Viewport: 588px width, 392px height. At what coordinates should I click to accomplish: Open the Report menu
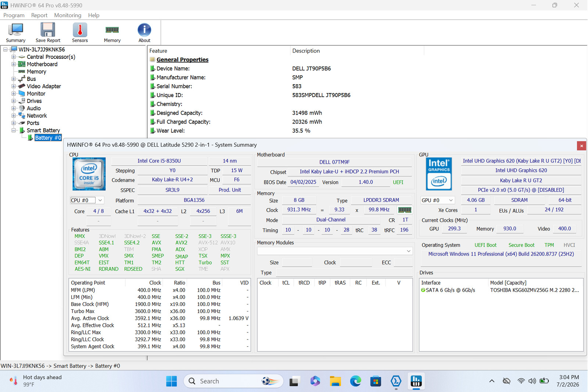point(39,15)
